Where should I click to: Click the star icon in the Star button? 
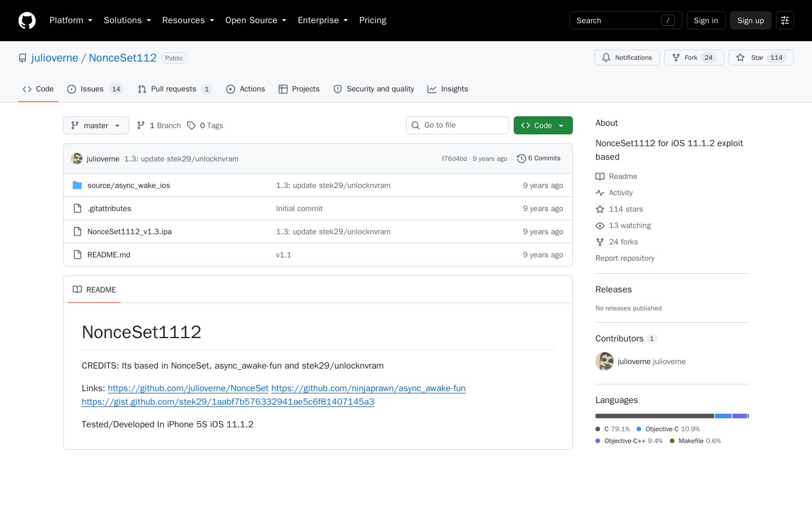pos(740,58)
